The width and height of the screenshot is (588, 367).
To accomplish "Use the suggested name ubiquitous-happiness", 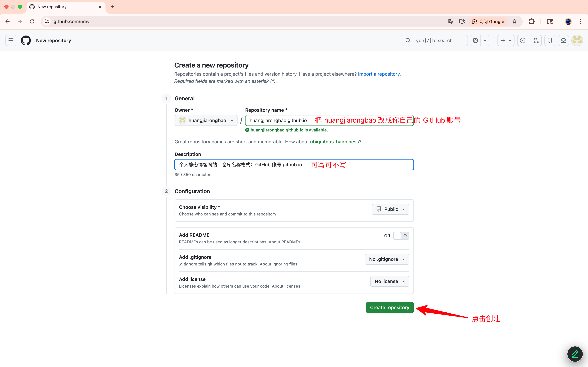I will [334, 142].
